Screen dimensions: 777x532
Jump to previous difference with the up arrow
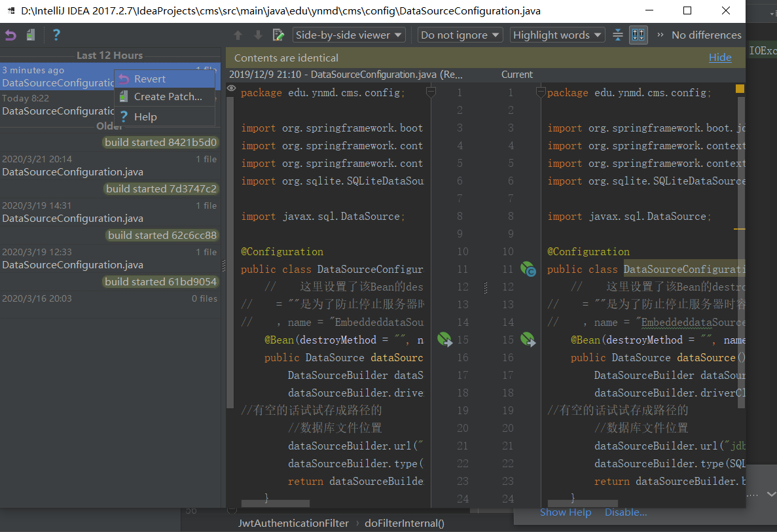point(238,35)
